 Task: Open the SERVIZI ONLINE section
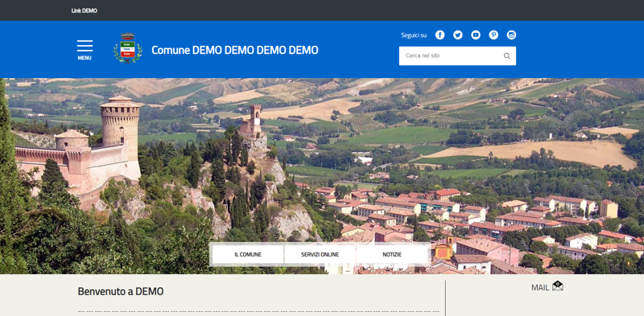click(x=320, y=254)
